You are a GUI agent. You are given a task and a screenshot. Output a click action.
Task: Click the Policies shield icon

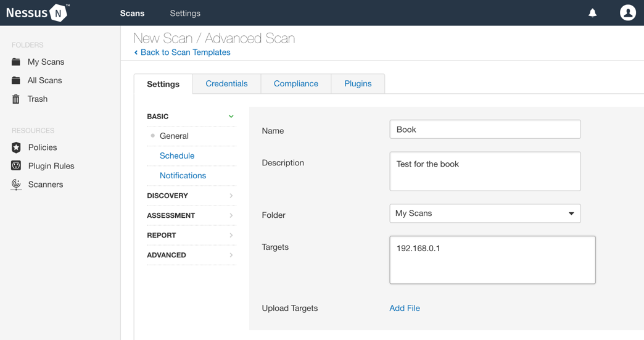point(16,147)
